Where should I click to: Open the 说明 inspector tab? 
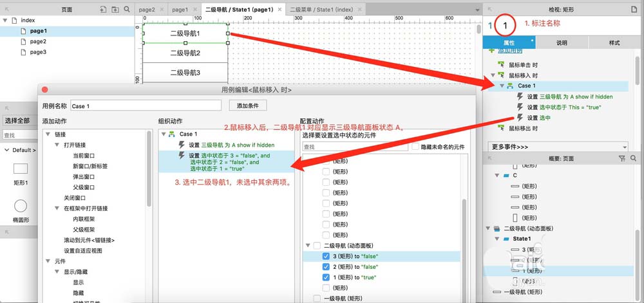[562, 42]
